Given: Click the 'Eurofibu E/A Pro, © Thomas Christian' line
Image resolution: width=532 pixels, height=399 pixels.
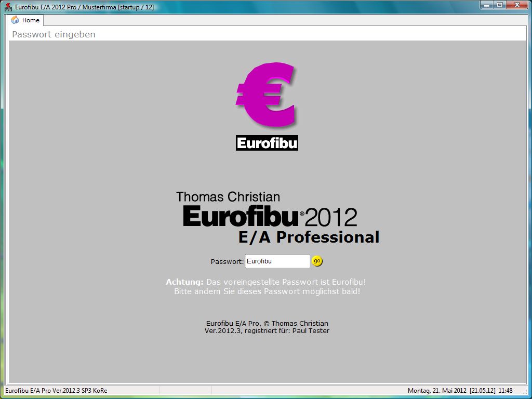Looking at the screenshot, I should [267, 323].
